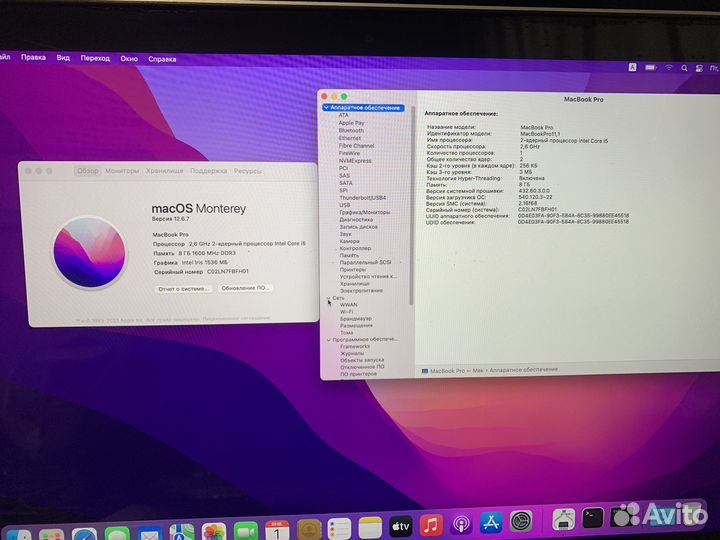Select Графика/Мониторы in the sidebar
This screenshot has height=540, width=720.
point(365,213)
